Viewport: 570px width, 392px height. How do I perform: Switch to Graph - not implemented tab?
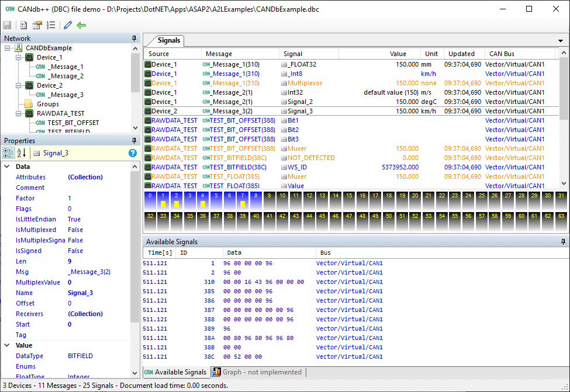click(x=257, y=372)
